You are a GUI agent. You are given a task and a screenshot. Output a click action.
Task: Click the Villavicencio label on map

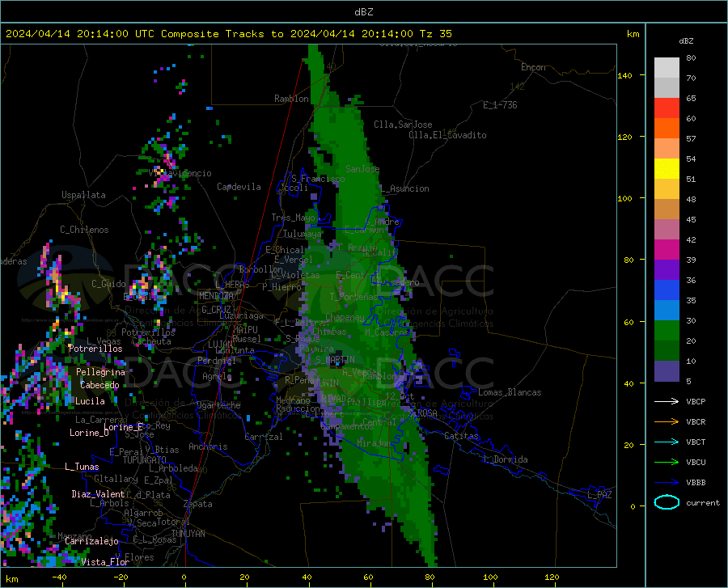[180, 173]
